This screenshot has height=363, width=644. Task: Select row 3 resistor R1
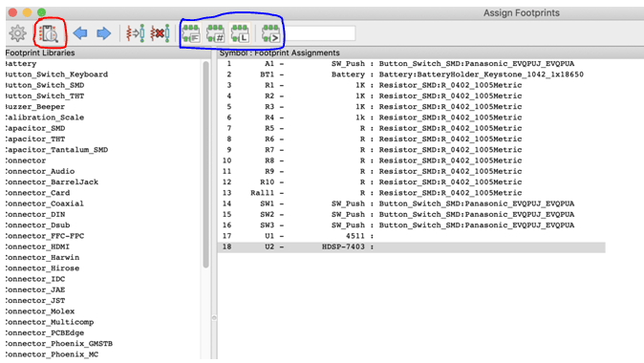coord(411,85)
